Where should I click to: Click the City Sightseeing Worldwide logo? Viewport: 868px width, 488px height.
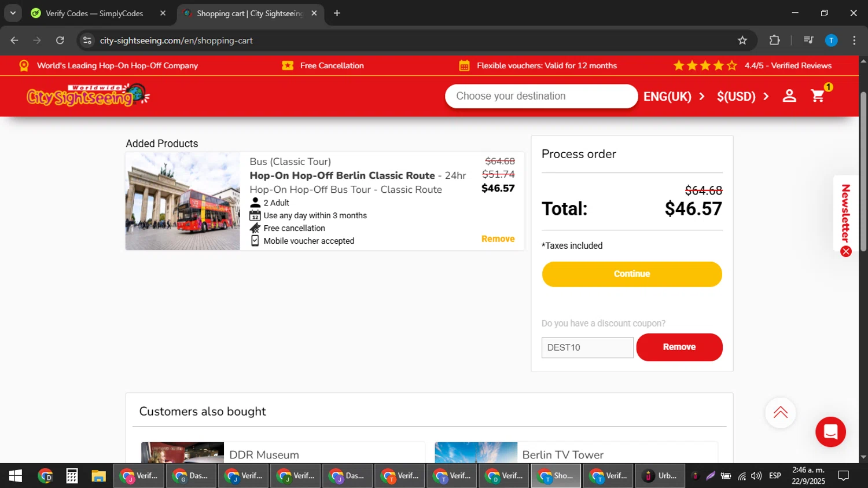click(88, 96)
